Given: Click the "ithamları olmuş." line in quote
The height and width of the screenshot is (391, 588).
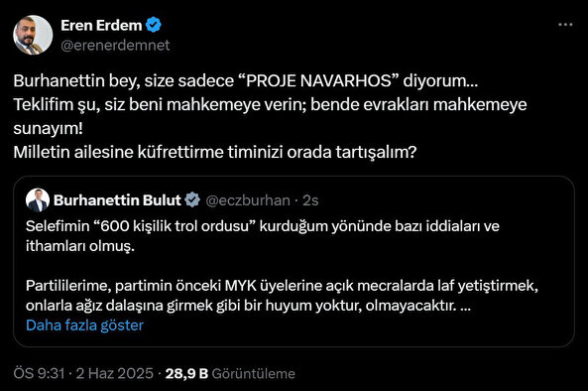Looking at the screenshot, I should 80,246.
